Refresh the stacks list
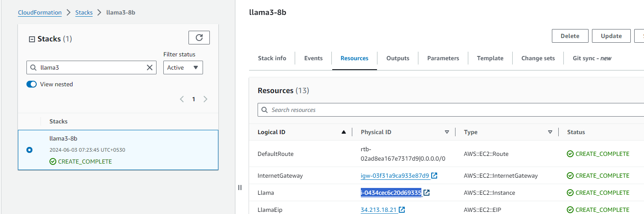 [x=199, y=38]
